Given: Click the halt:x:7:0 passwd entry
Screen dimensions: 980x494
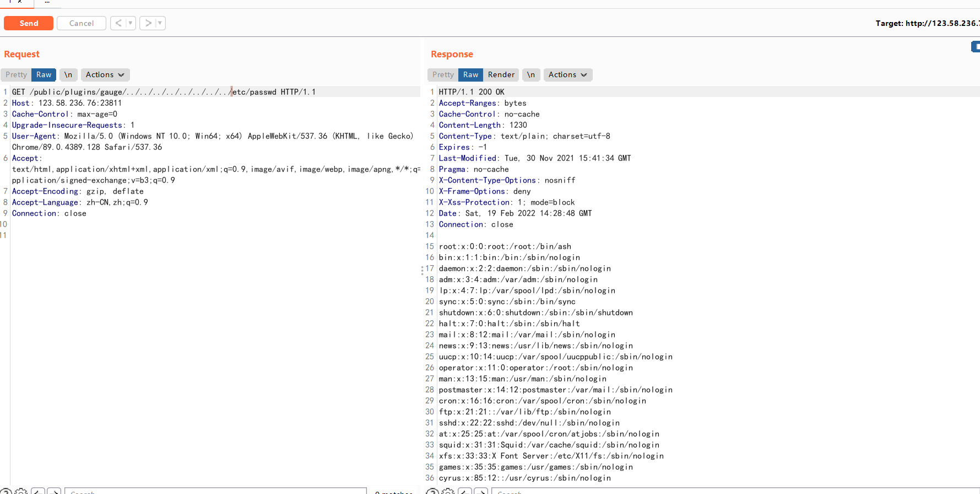Looking at the screenshot, I should click(510, 324).
